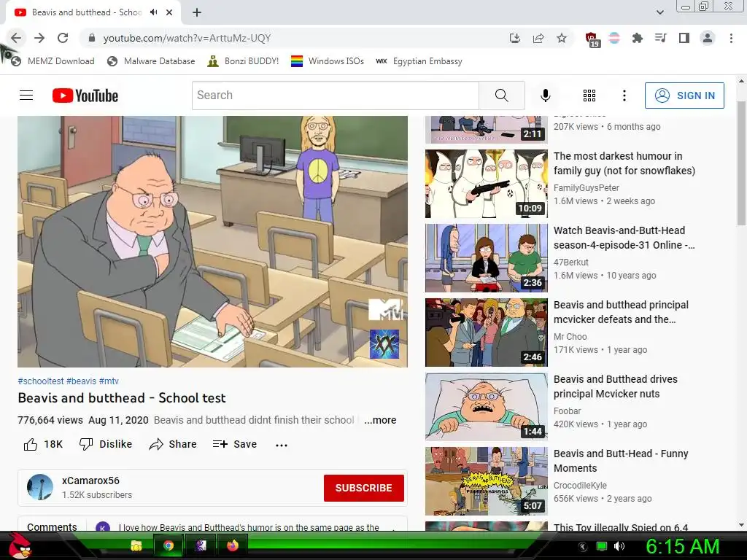Click the red SUBSCRIBE button
Viewport: 747px width, 560px height.
pos(364,488)
